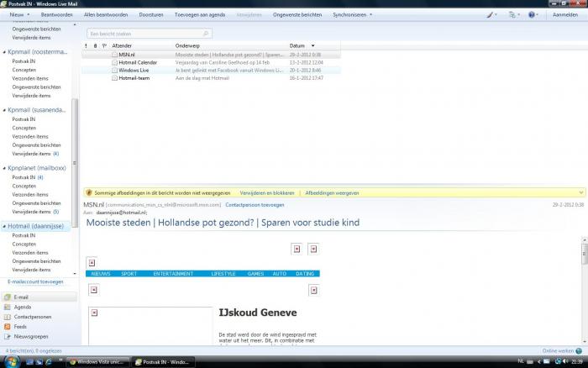Click Show Desktop quick launch icon
Screen dimensions: 588x368
click(29, 362)
